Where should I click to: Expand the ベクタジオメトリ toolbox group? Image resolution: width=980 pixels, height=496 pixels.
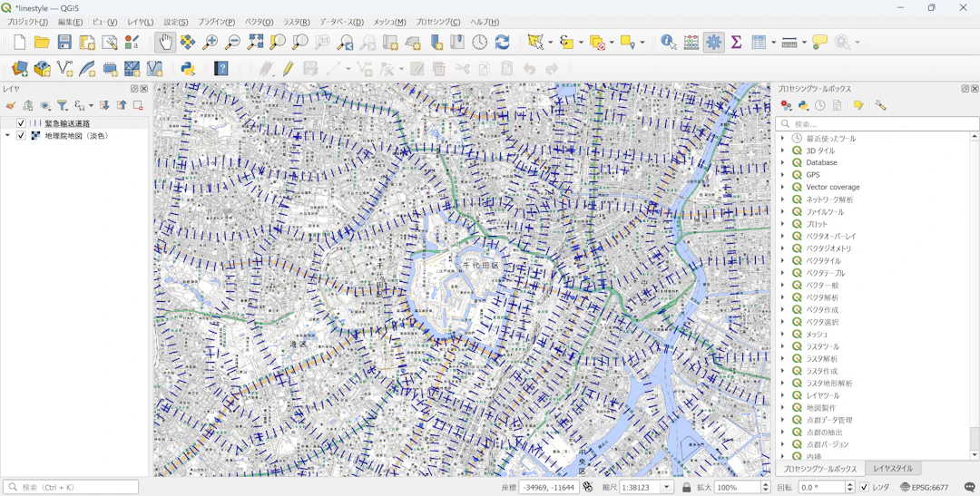tap(783, 248)
